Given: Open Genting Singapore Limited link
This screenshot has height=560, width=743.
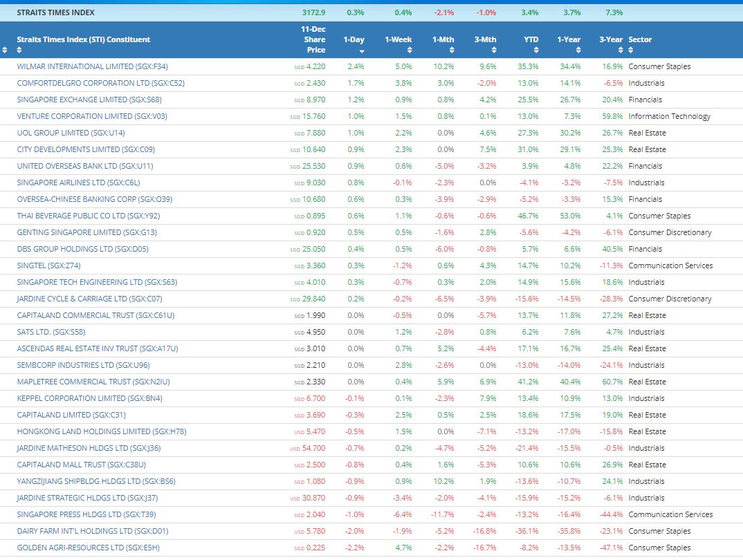Looking at the screenshot, I should 86,232.
